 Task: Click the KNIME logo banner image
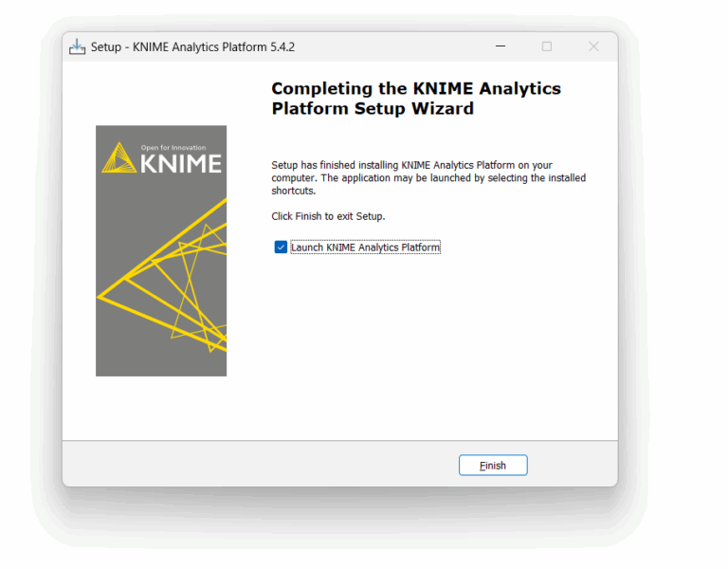[161, 250]
